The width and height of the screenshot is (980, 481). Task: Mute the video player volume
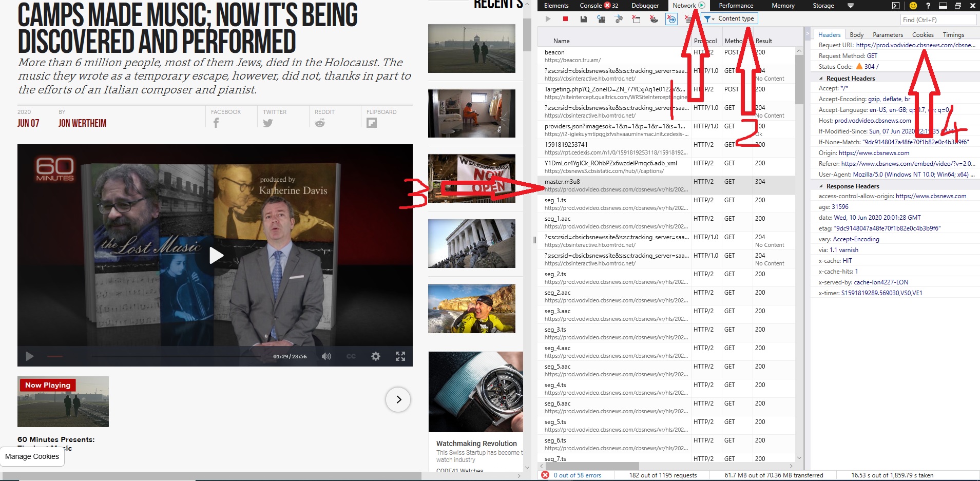[x=326, y=356]
